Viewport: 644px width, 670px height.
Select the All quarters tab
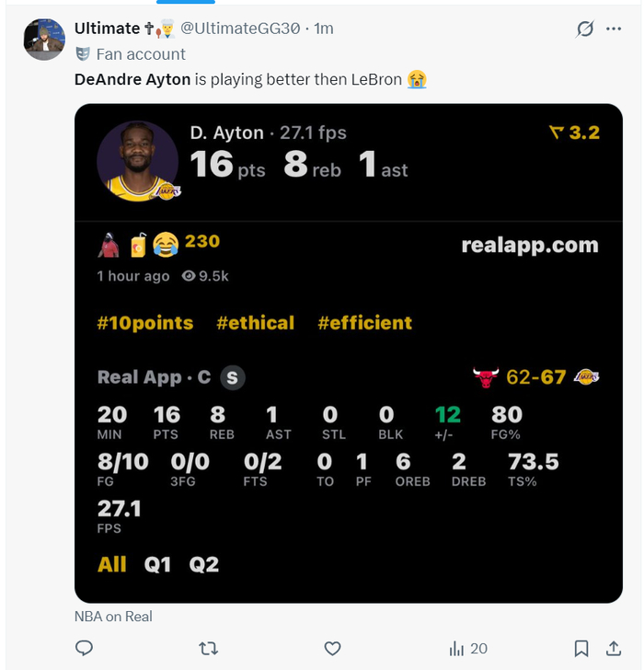tap(112, 564)
